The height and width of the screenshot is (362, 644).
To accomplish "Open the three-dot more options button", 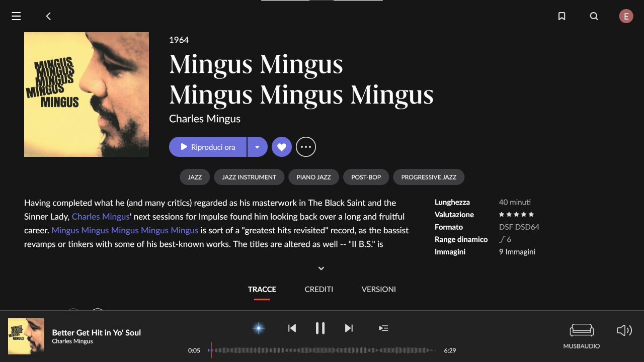I will click(x=306, y=147).
